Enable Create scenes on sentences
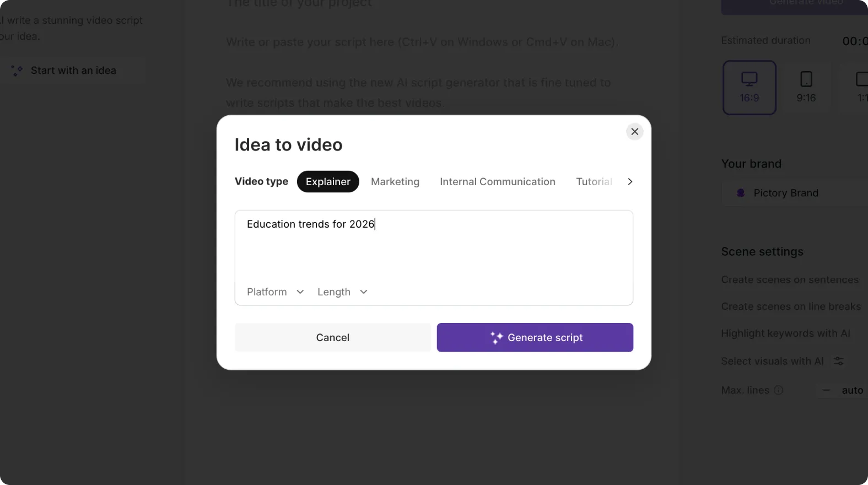This screenshot has width=868, height=485. [x=789, y=279]
